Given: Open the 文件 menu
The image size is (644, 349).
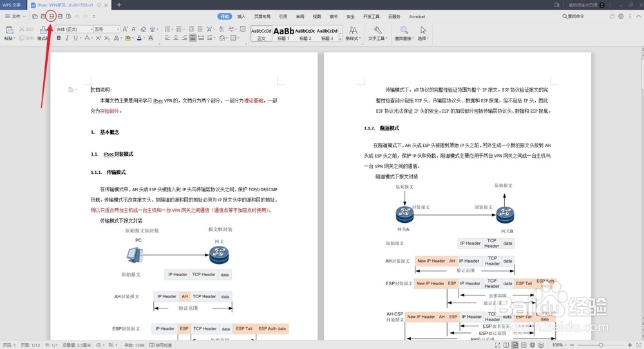Looking at the screenshot, I should [x=15, y=17].
